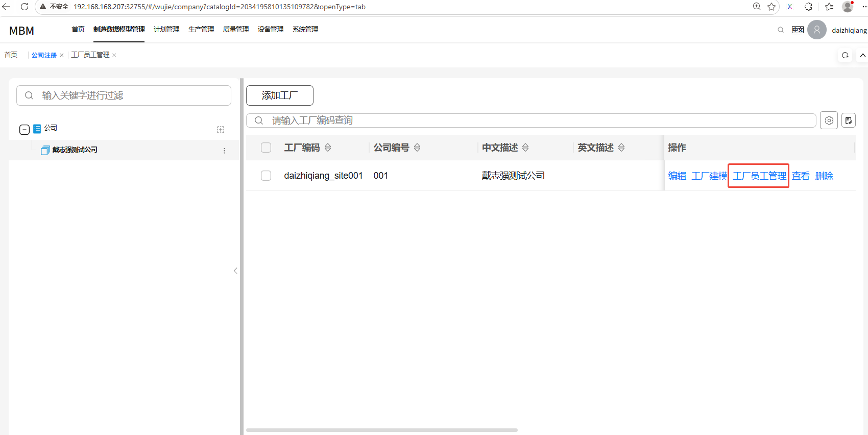Image resolution: width=868 pixels, height=435 pixels.
Task: Open the daizhiqiang user avatar menu
Action: (817, 30)
